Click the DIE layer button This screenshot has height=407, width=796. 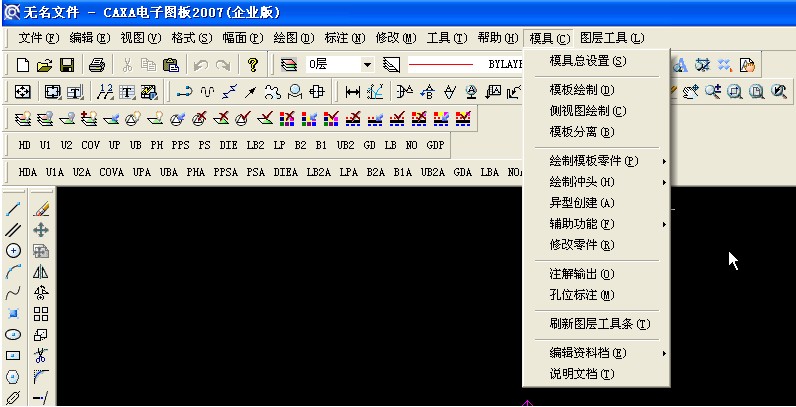point(228,145)
